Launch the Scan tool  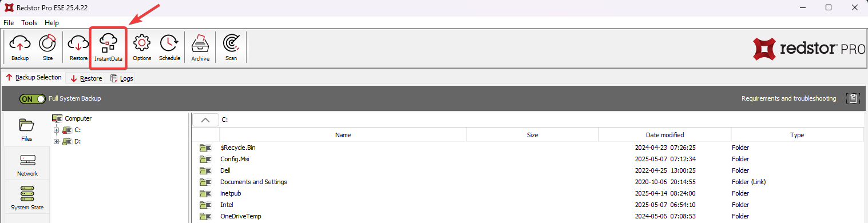coord(231,47)
